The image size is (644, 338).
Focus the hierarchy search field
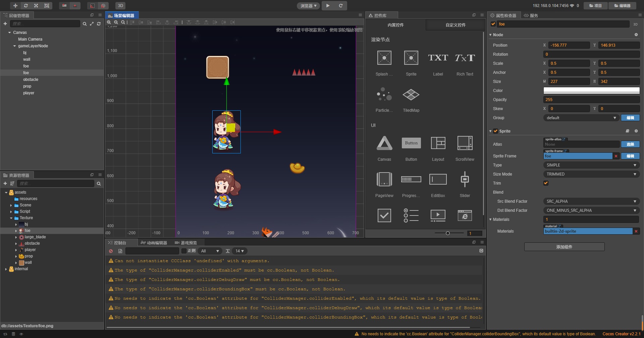(45, 24)
